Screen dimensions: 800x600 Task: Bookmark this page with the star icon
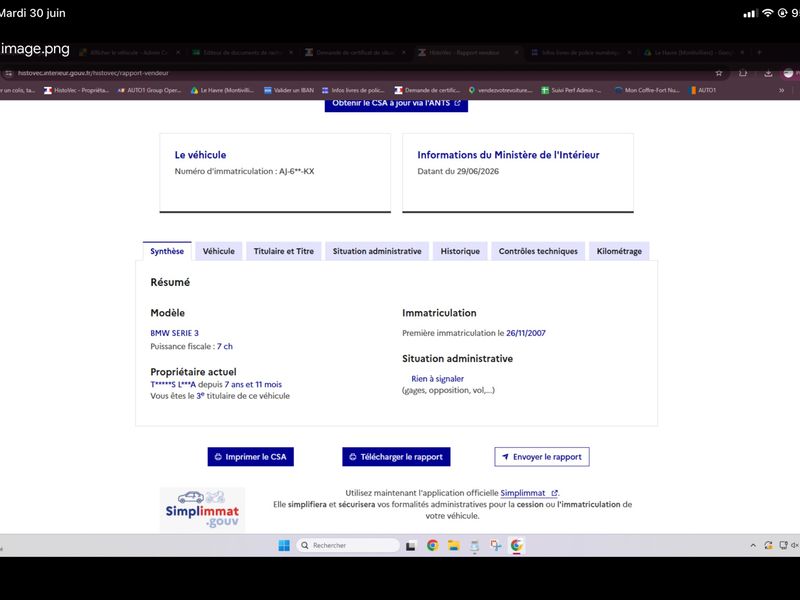coord(719,73)
